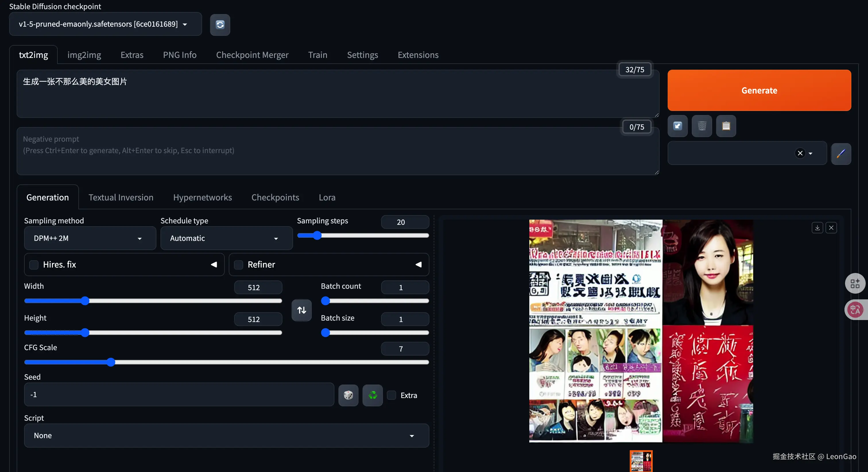Click the pencil edit styles icon
The image size is (868, 472).
841,153
